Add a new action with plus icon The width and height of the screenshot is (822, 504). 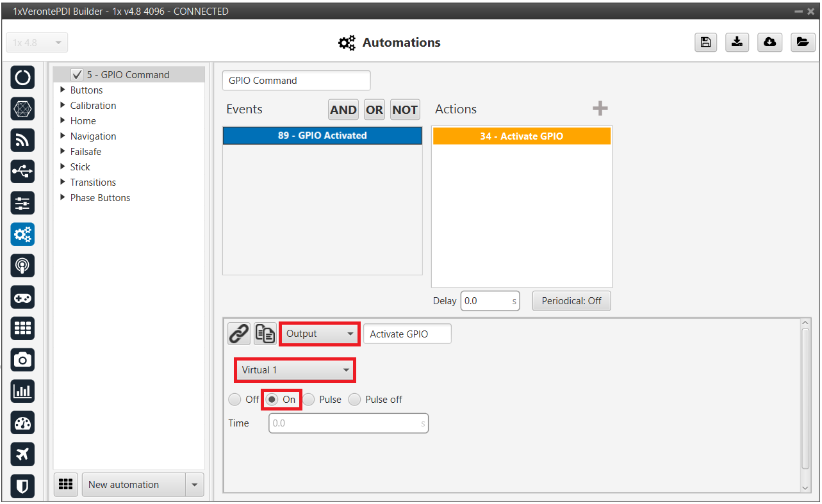point(600,109)
